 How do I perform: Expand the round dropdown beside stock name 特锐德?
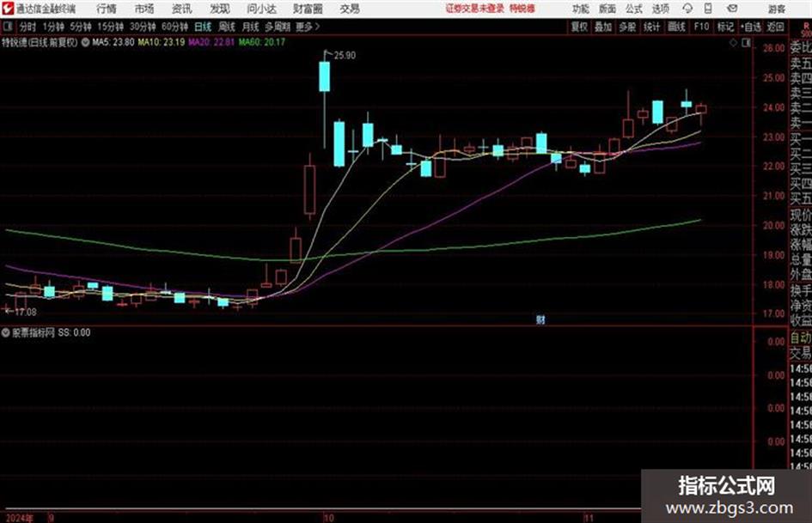(85, 42)
